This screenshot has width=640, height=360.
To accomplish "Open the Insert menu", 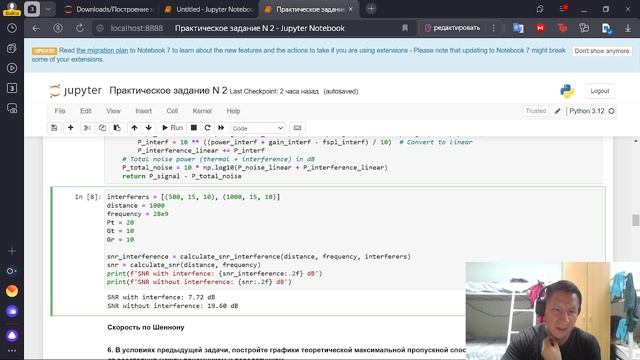I will (x=143, y=111).
